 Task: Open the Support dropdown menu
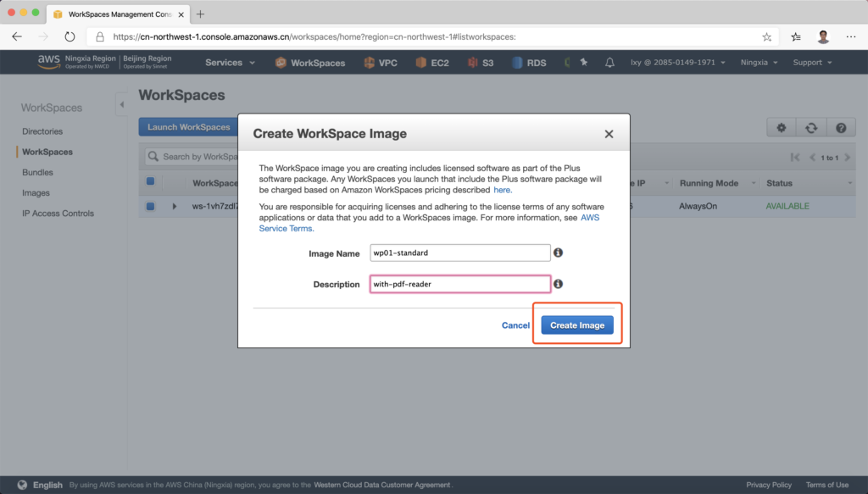point(812,63)
